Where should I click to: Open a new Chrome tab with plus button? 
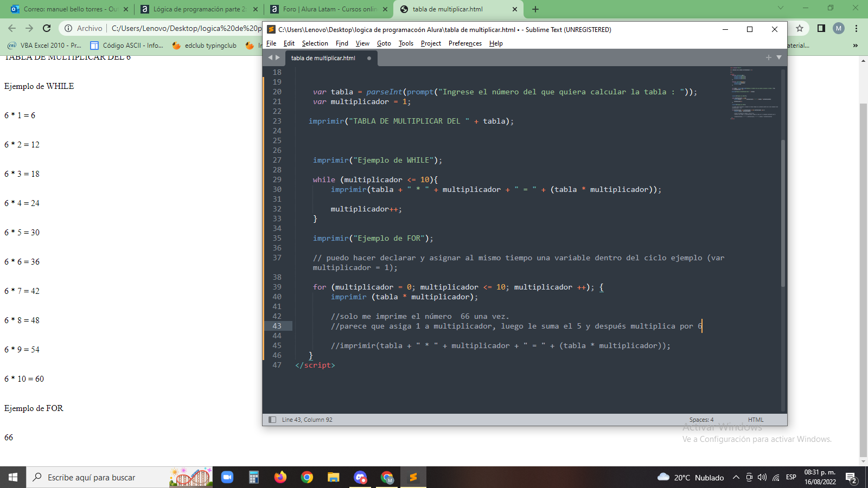pyautogui.click(x=535, y=9)
